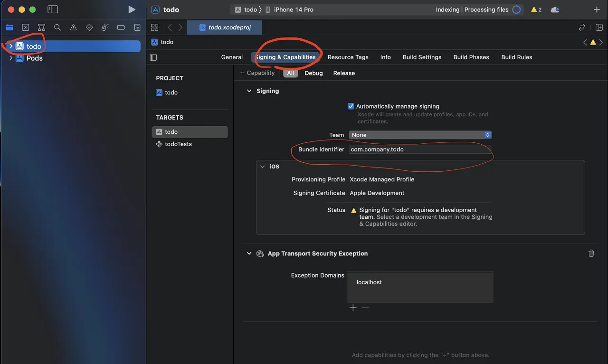The image size is (608, 364).
Task: Filter capabilities by Release
Action: click(344, 73)
